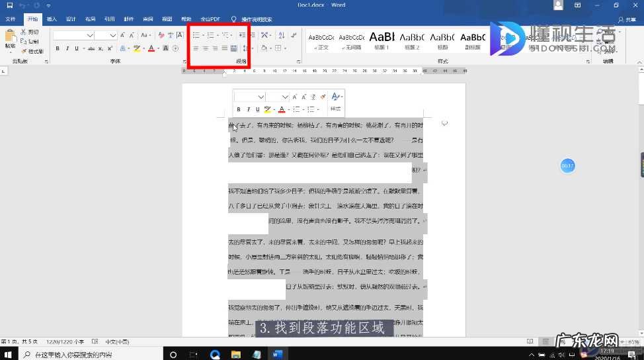Image resolution: width=644 pixels, height=360 pixels.
Task: Open the Paragraph dialog launcher
Action: (x=299, y=62)
